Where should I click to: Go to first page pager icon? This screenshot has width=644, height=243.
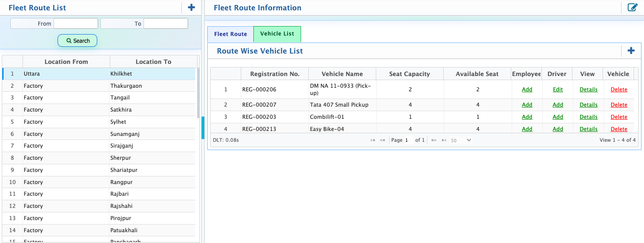(373, 140)
